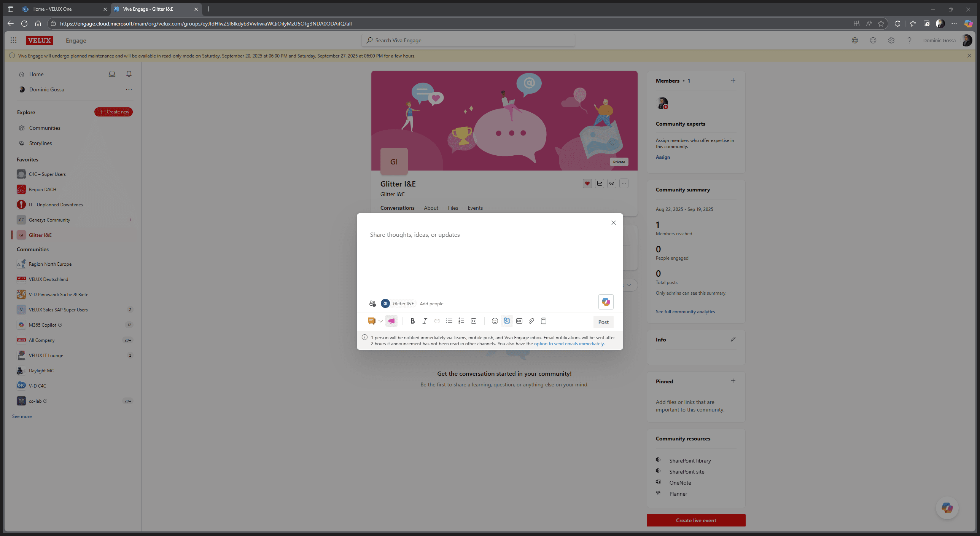980x536 pixels.
Task: Click the Search Viva Engage box
Action: (468, 40)
